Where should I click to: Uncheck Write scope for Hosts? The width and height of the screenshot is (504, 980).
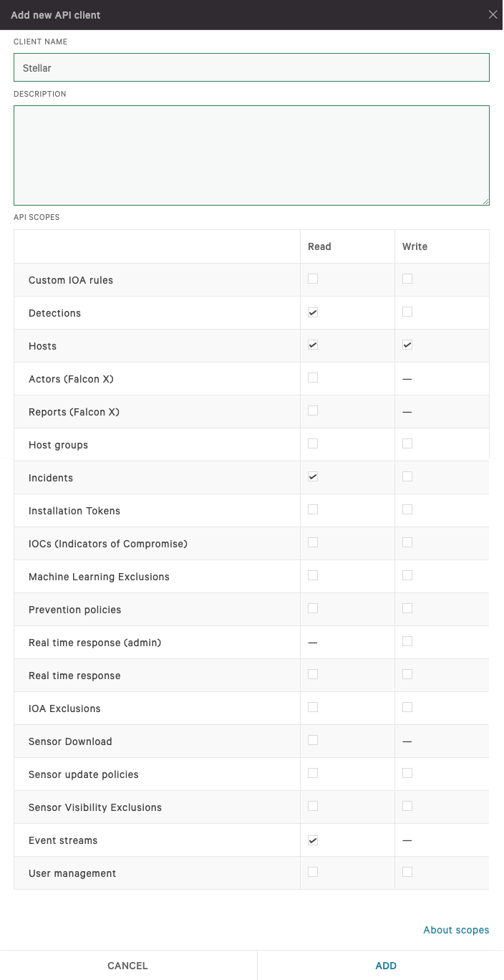coord(407,345)
